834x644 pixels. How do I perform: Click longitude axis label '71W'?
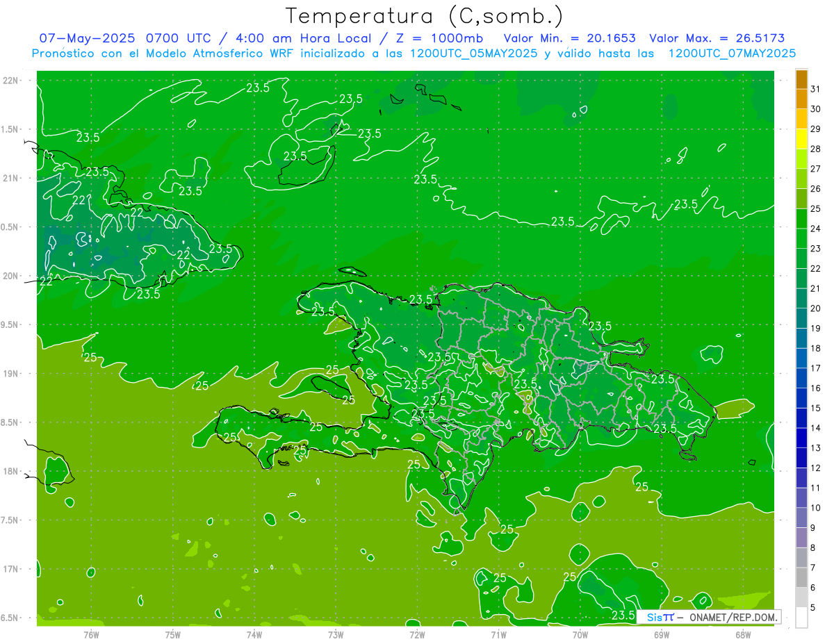(498, 634)
